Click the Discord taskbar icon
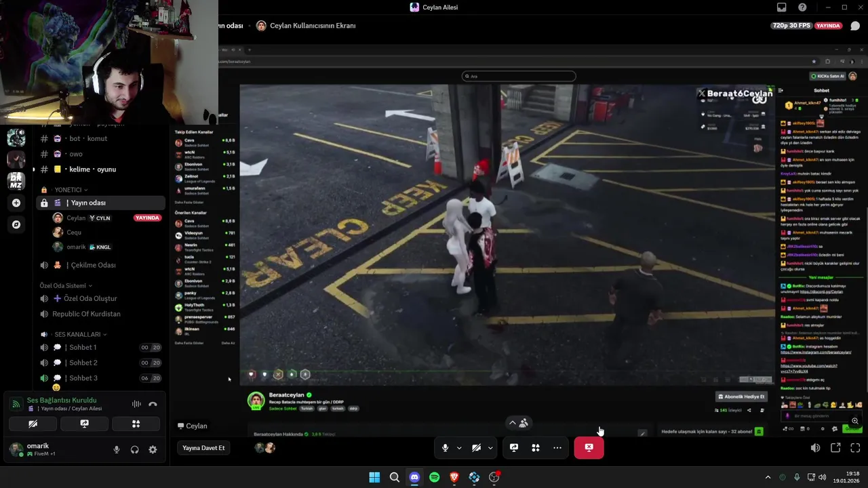This screenshot has width=868, height=488. (414, 477)
